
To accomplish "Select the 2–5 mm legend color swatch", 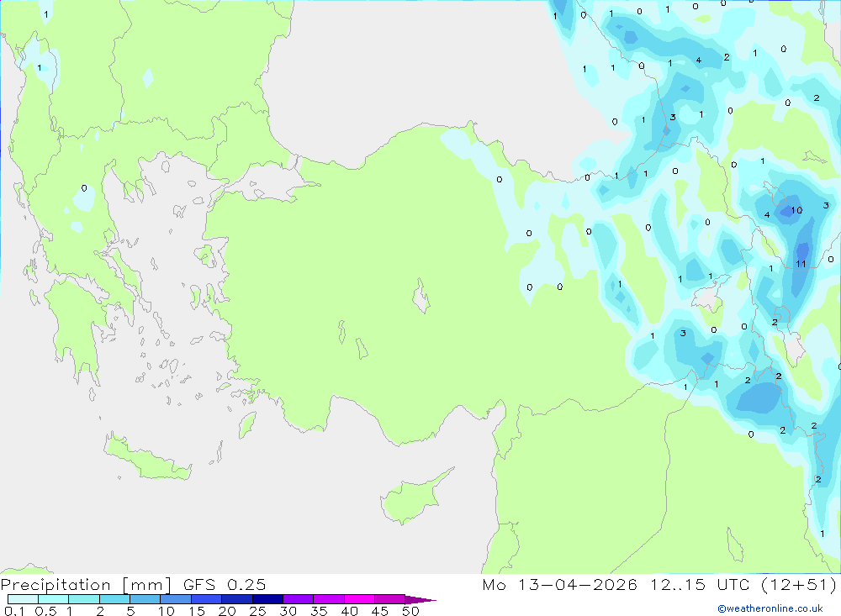I will click(114, 599).
